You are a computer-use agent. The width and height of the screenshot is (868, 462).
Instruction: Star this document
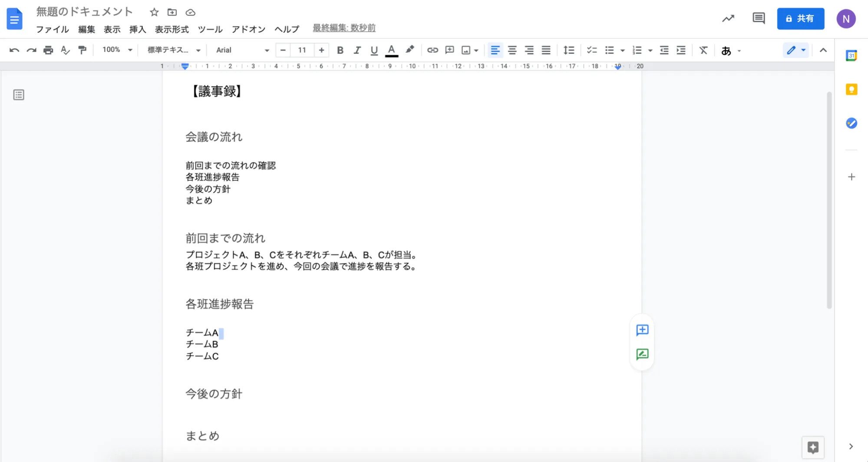click(x=154, y=12)
